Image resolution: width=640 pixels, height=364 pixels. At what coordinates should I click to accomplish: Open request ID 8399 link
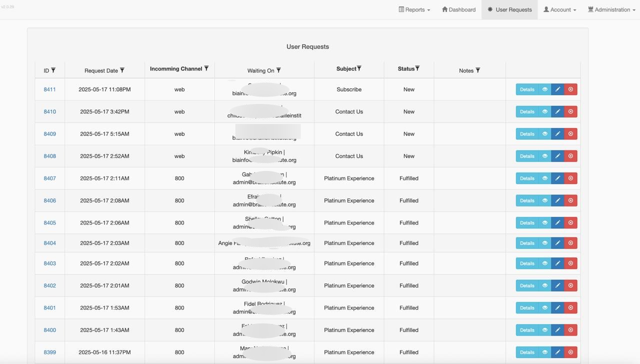49,352
